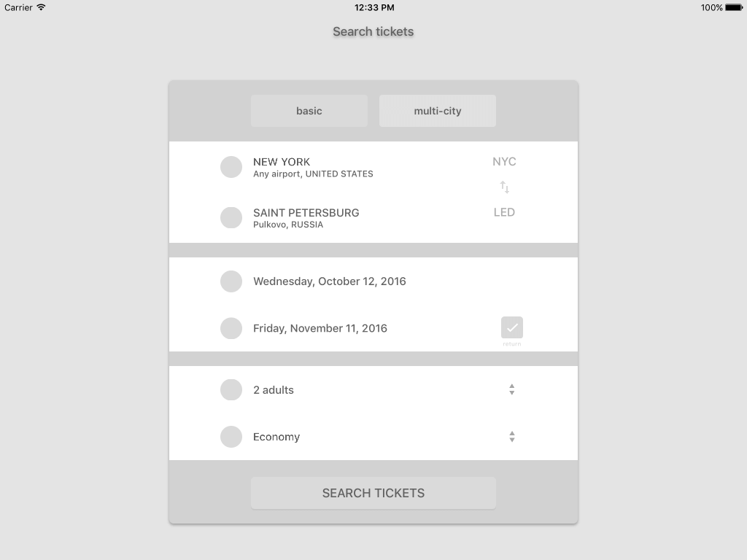Edit the NEW YORK origin field

coord(313,167)
